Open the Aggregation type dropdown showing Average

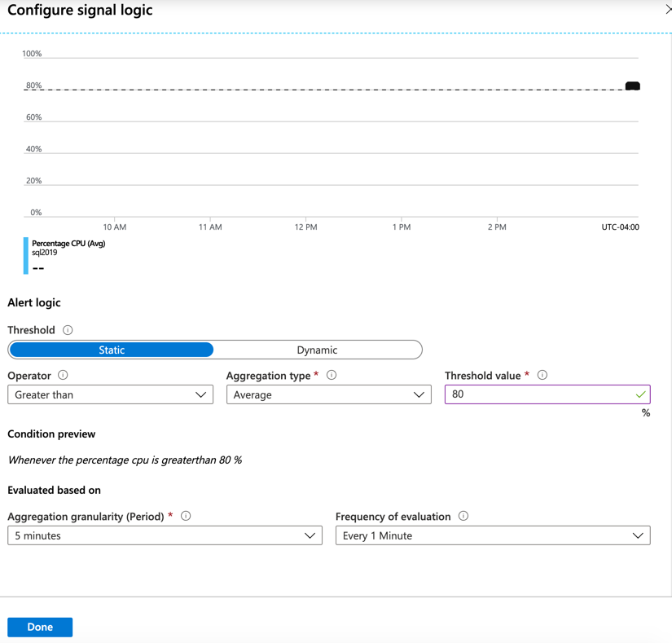point(329,394)
